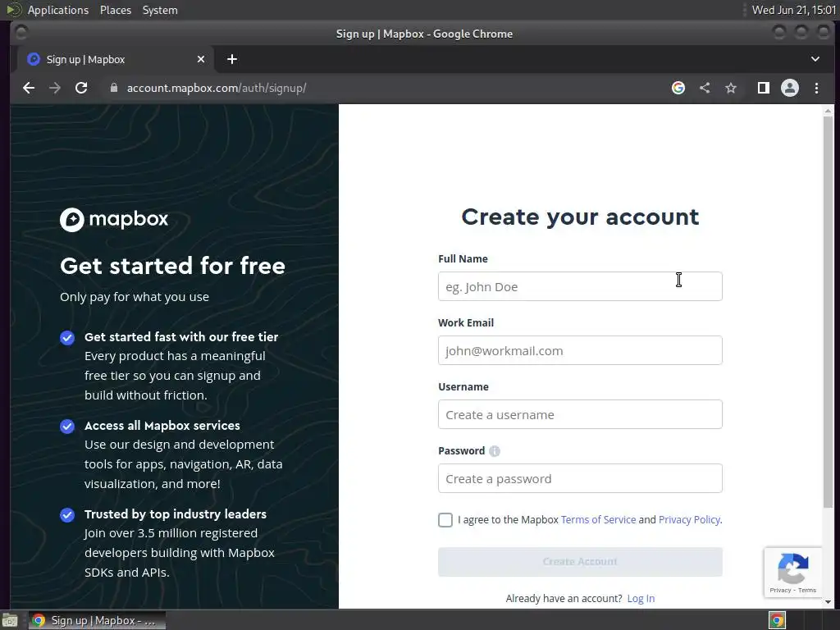Select the Sign up | Mapbox tab
This screenshot has width=840, height=630.
[116, 59]
